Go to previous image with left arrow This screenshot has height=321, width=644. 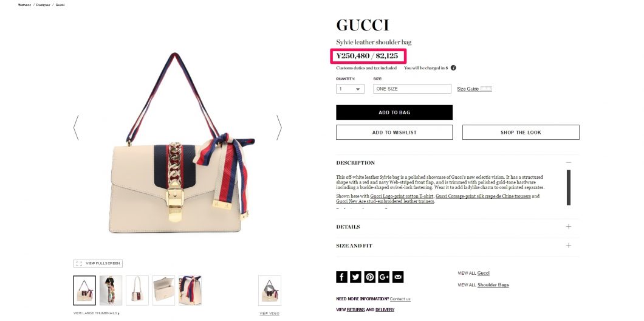[76, 128]
